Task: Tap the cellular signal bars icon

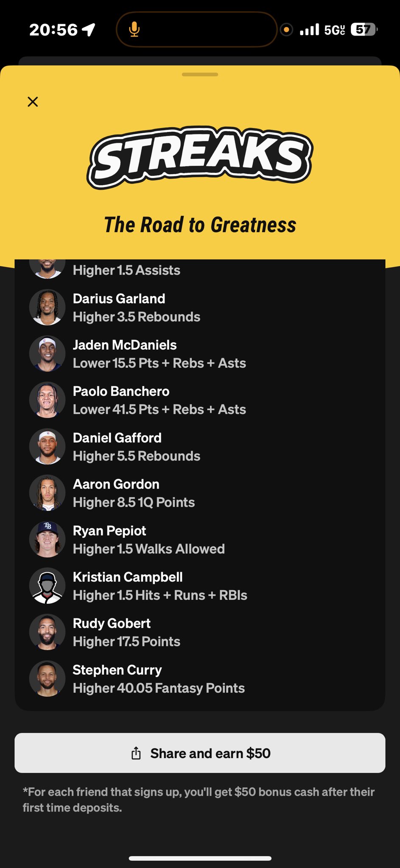Action: coord(310,30)
